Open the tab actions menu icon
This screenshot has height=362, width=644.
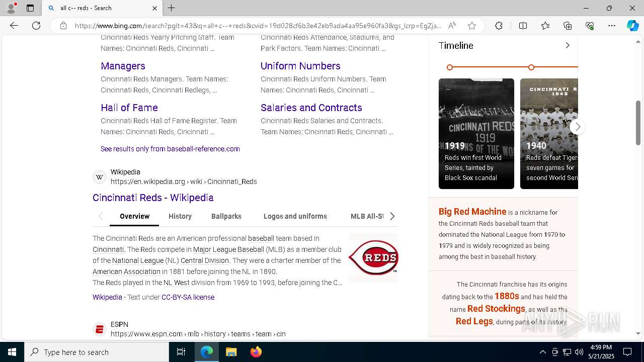30,8
